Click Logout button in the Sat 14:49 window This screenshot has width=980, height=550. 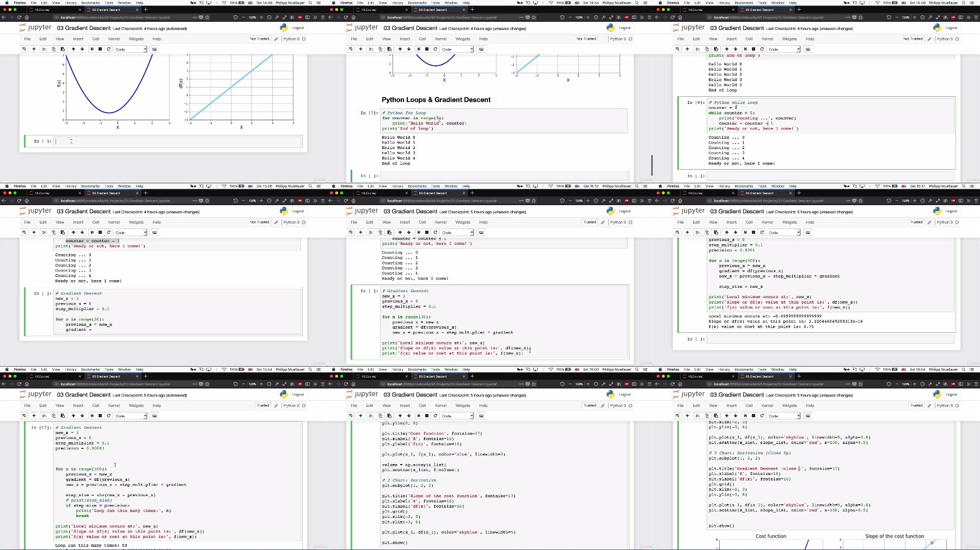(x=298, y=28)
